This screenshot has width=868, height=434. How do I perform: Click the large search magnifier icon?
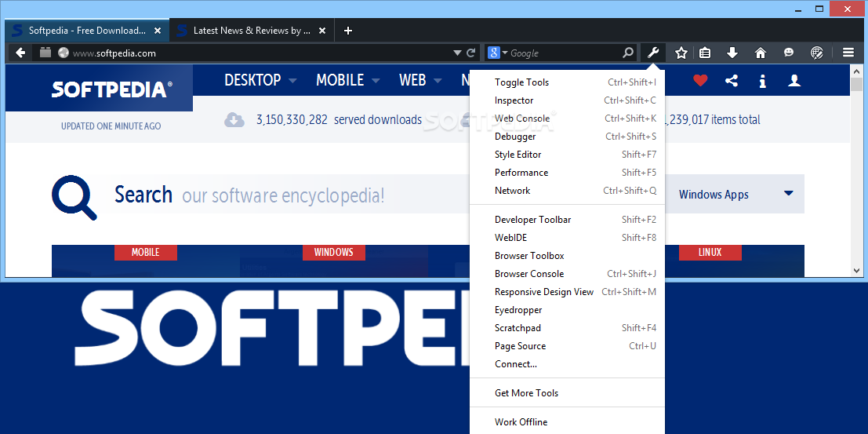coord(74,197)
